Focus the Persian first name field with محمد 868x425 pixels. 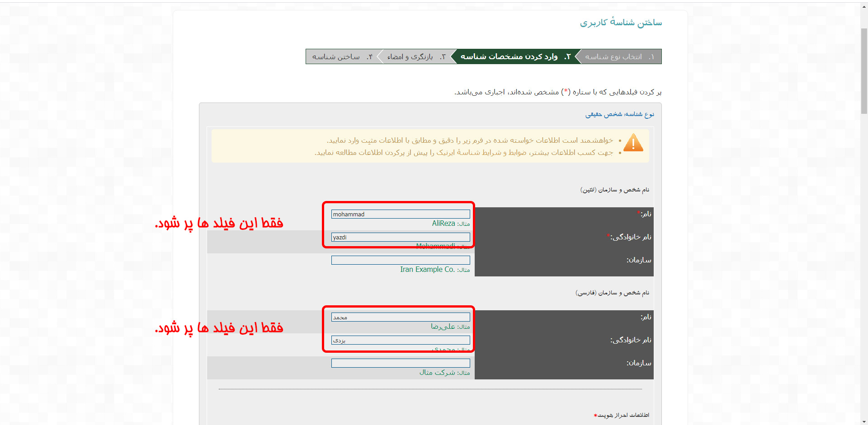click(x=400, y=317)
